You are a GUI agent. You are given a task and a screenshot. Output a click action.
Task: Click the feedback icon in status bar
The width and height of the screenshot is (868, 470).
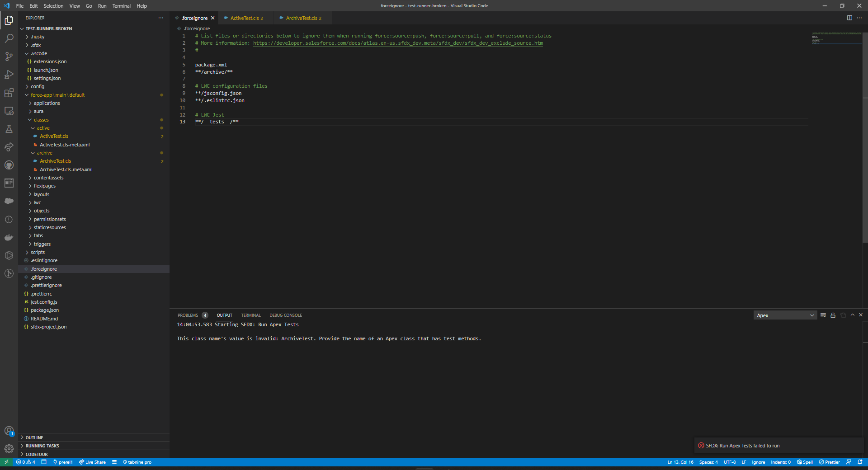849,462
